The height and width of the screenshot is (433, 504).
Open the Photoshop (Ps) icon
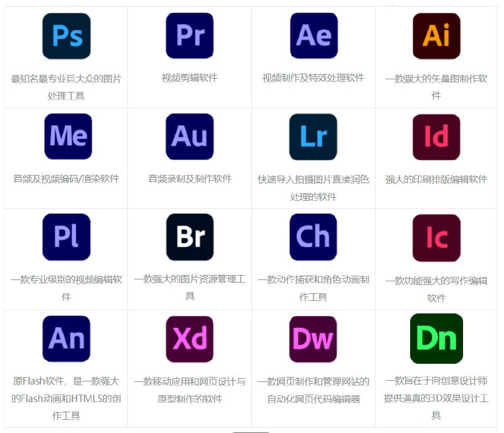(x=66, y=36)
